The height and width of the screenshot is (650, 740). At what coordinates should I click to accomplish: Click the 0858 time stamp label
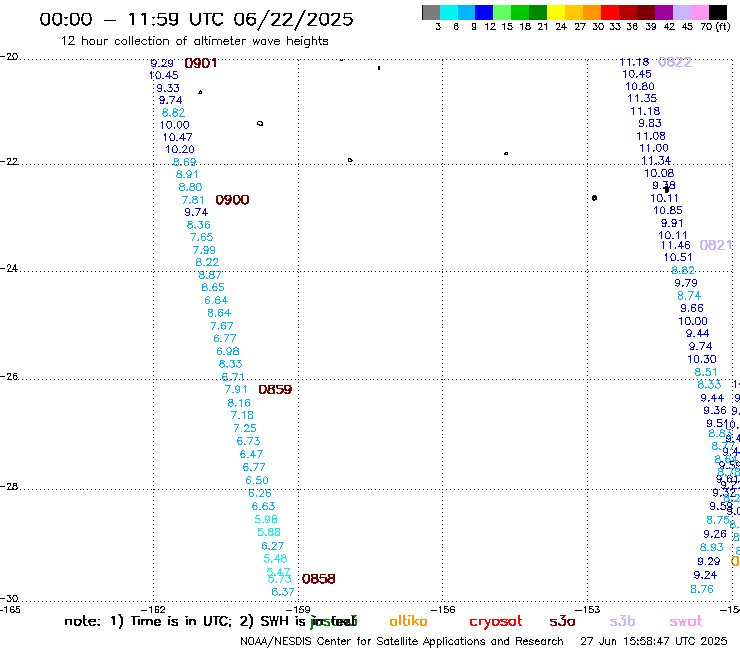point(319,579)
